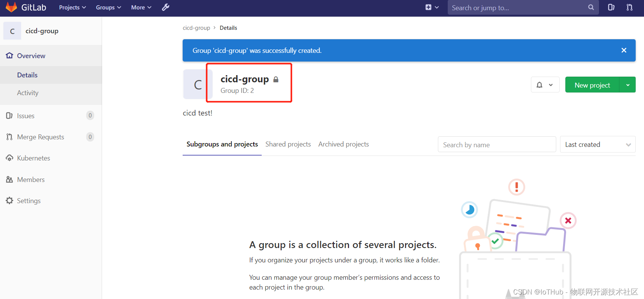Click the Issues count badge
This screenshot has height=299, width=644.
pos(90,116)
